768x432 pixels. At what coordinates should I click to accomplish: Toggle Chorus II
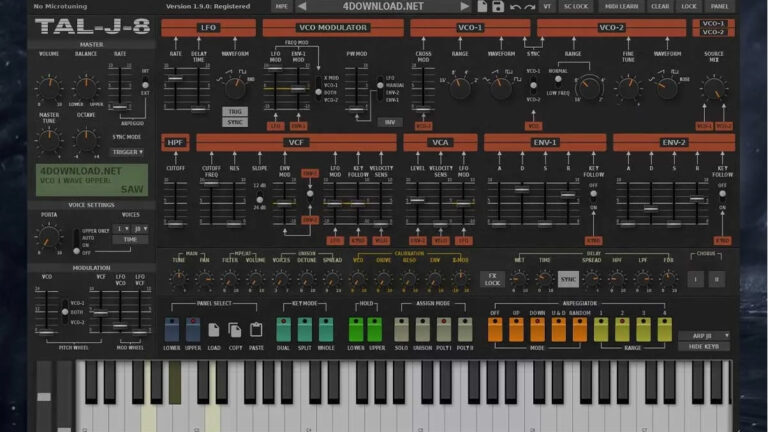pyautogui.click(x=717, y=279)
